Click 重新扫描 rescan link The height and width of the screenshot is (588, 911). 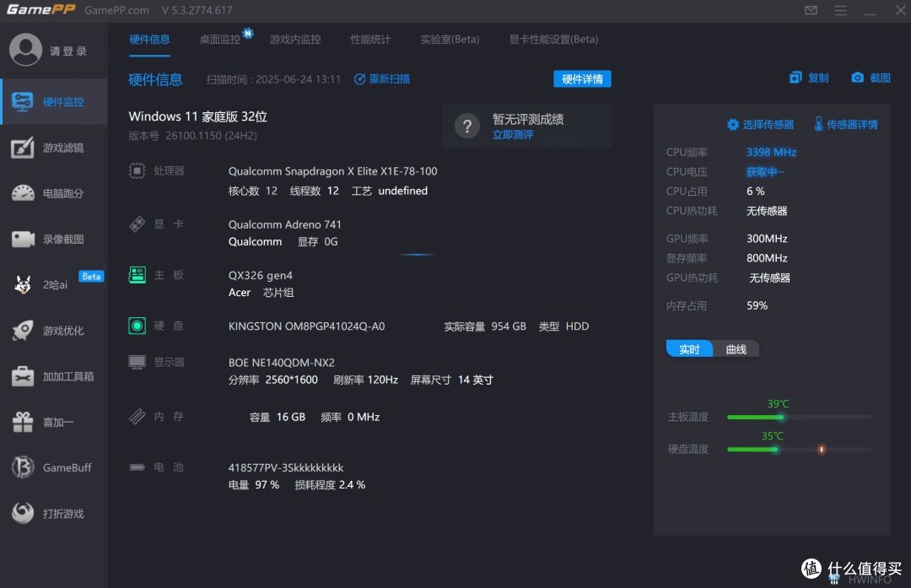(x=390, y=79)
